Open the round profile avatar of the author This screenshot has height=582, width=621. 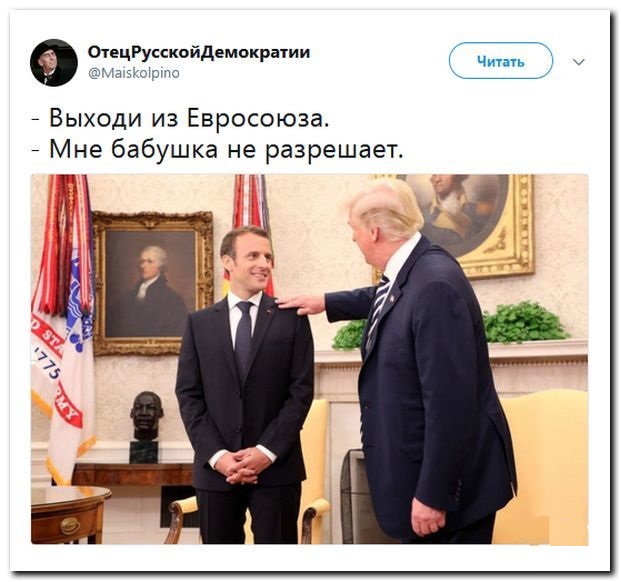[53, 63]
